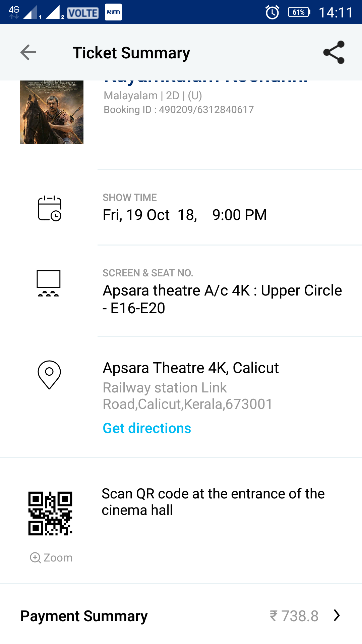The width and height of the screenshot is (362, 644).
Task: Tap the Ticket Summary title
Action: (131, 53)
